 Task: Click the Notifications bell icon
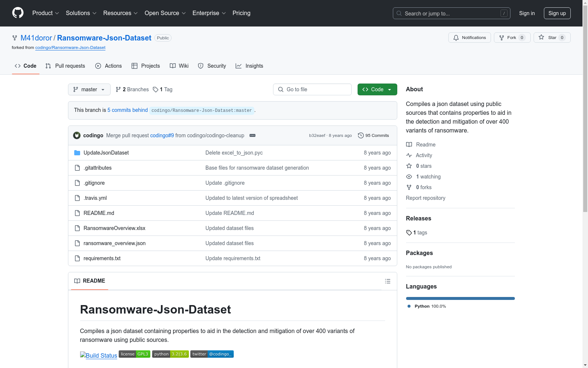click(456, 38)
